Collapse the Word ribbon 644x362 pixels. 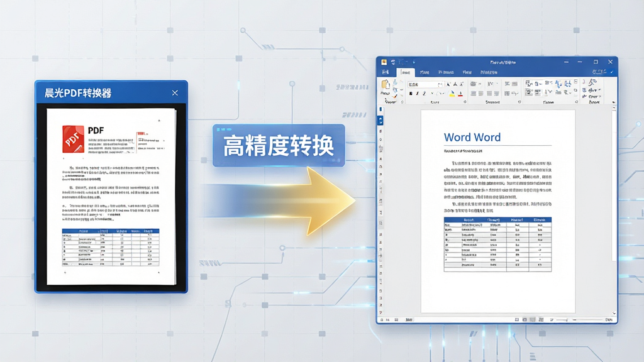[614, 102]
